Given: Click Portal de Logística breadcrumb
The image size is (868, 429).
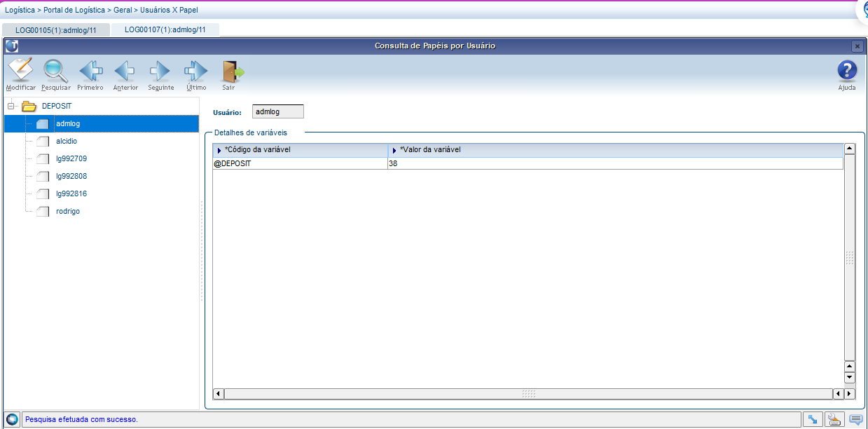Looking at the screenshot, I should [74, 11].
